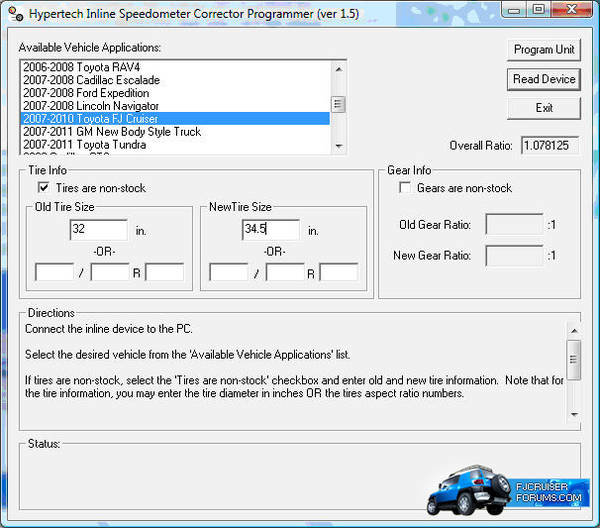Viewport: 600px width, 528px height.
Task: Select 2007-2008 Cadillac Escalade entry
Action: 175,80
